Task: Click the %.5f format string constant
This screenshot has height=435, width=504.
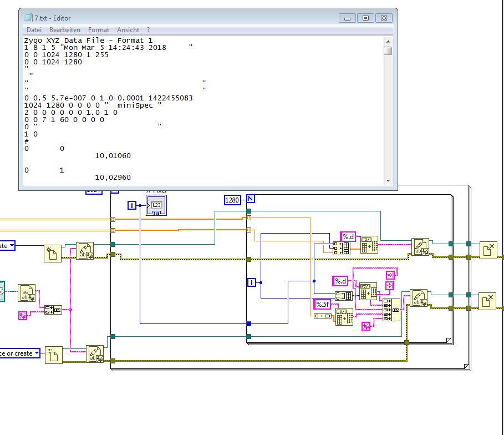Action: [x=322, y=304]
